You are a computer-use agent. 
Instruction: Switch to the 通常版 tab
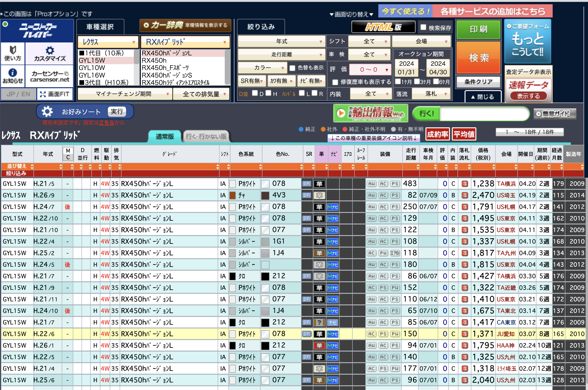[x=165, y=137]
